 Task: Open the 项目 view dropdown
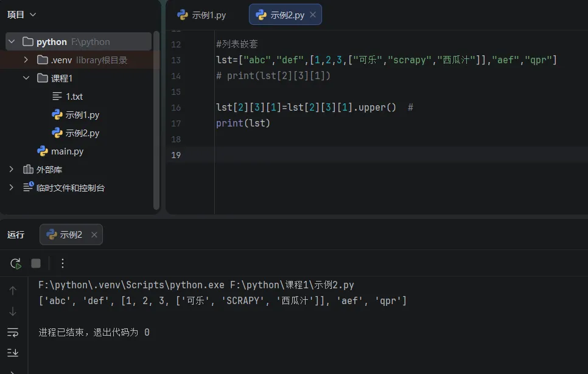pyautogui.click(x=22, y=15)
